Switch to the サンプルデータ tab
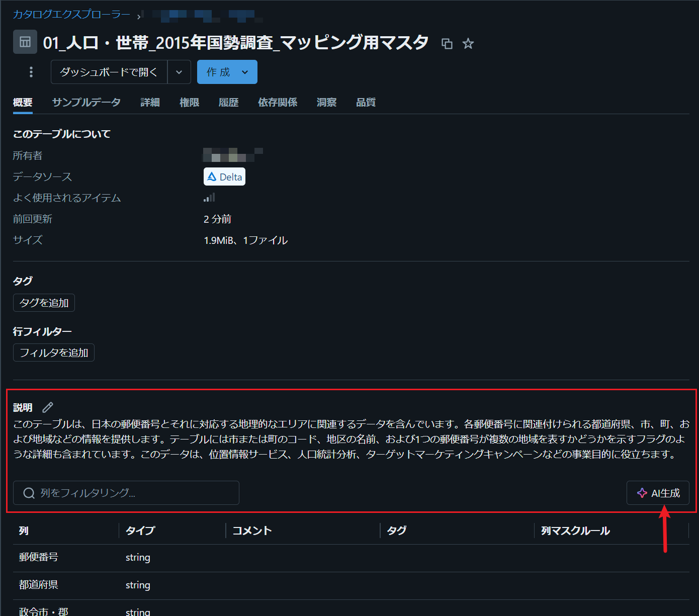This screenshot has width=699, height=616. [x=86, y=102]
